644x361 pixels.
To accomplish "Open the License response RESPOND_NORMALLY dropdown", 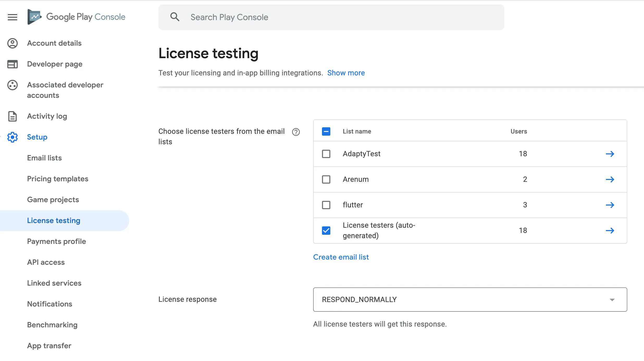I will click(470, 299).
